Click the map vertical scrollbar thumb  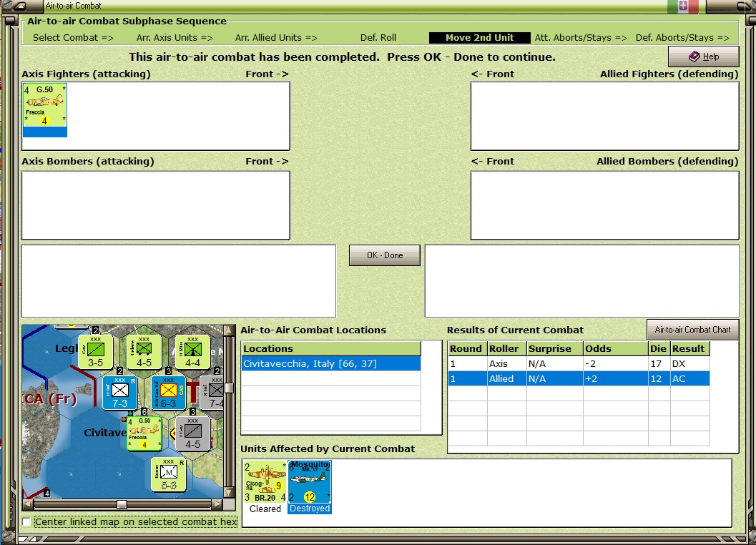[230, 387]
